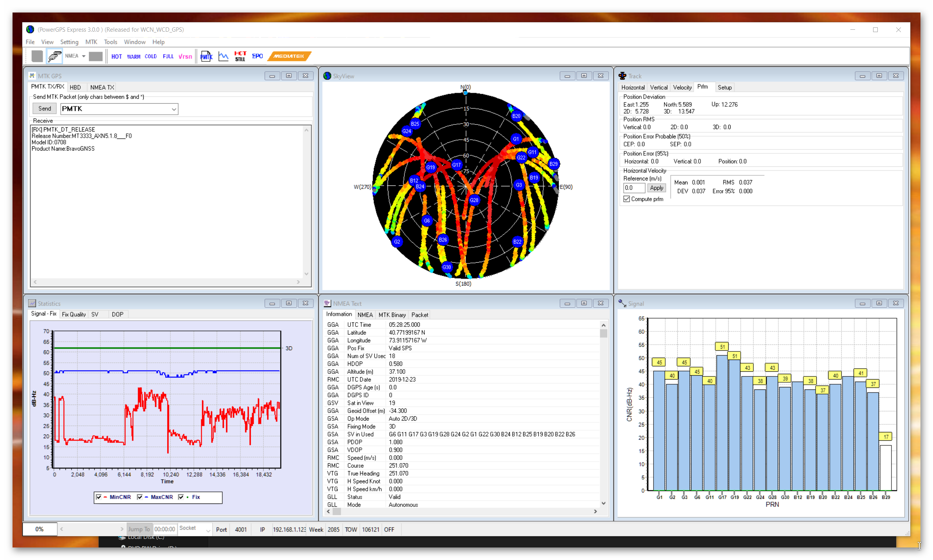The width and height of the screenshot is (933, 560).
Task: Switch to Track Velocity tab
Action: tap(682, 87)
